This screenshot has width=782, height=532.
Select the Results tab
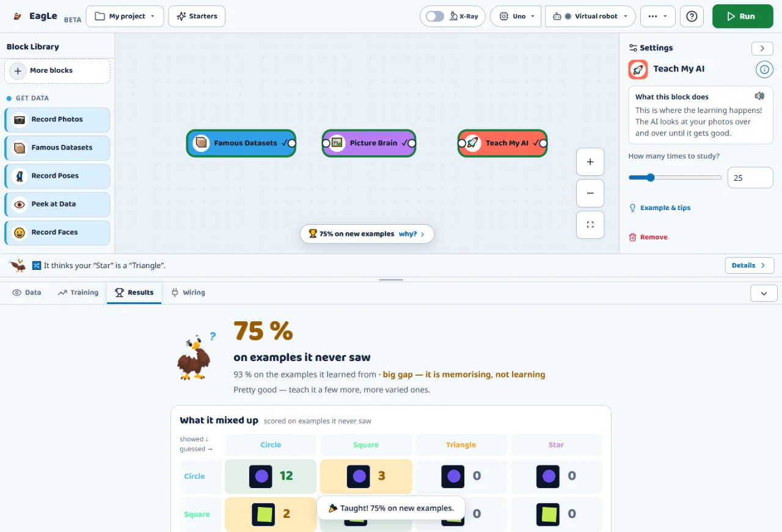[134, 293]
